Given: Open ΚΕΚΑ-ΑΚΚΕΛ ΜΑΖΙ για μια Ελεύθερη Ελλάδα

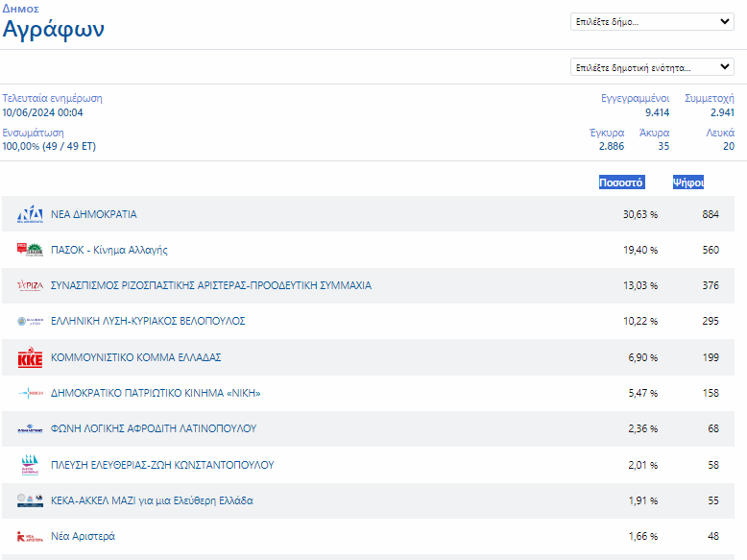Looking at the screenshot, I should tap(152, 500).
